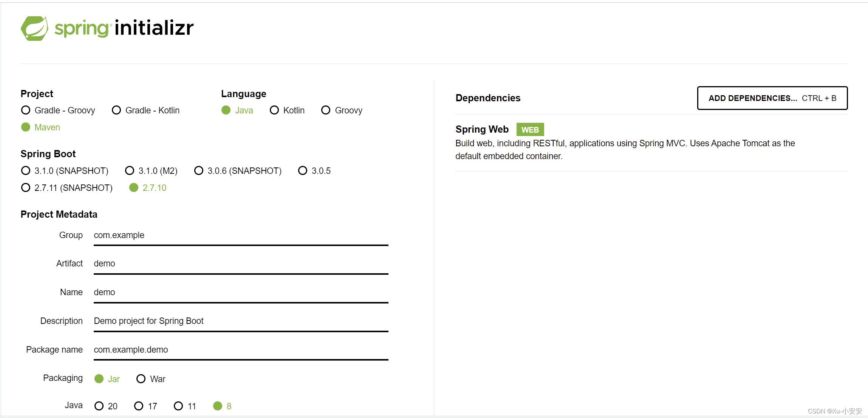Open the ADD DEPENDENCIES dialog

772,98
